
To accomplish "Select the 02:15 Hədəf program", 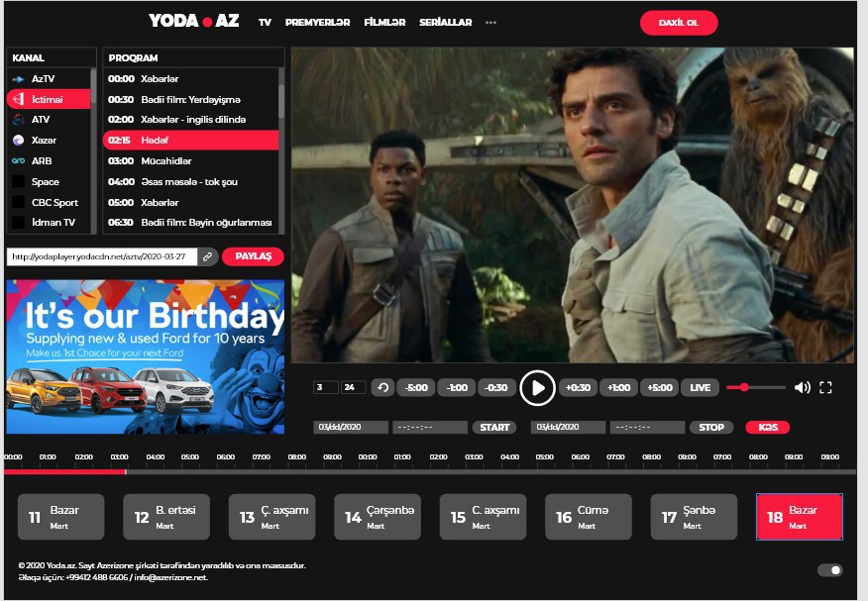I will coord(190,140).
